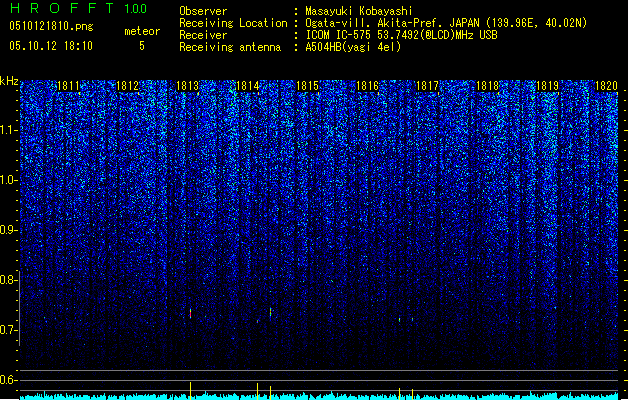Click the date stamp 05.10.12 18:10
629x400 pixels.
[51, 46]
